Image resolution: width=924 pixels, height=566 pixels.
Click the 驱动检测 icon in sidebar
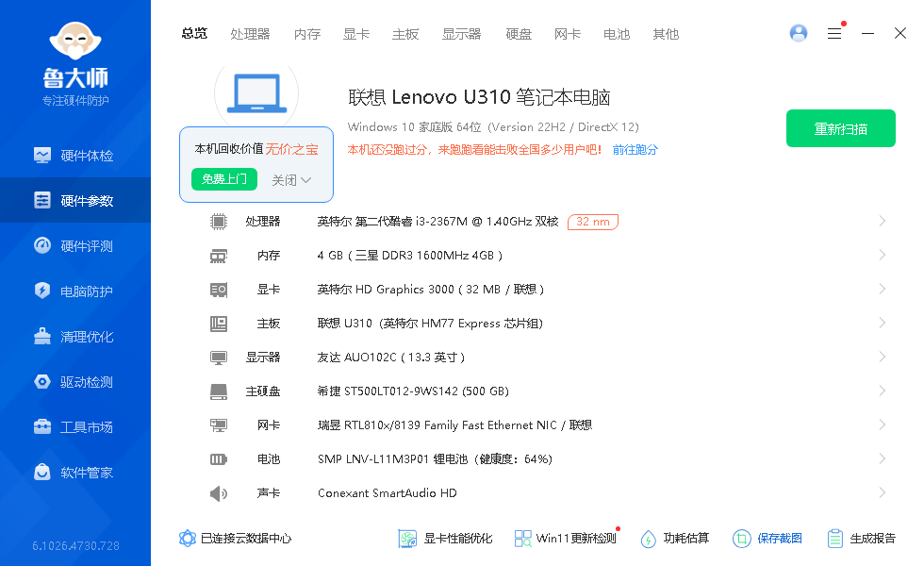click(x=42, y=381)
